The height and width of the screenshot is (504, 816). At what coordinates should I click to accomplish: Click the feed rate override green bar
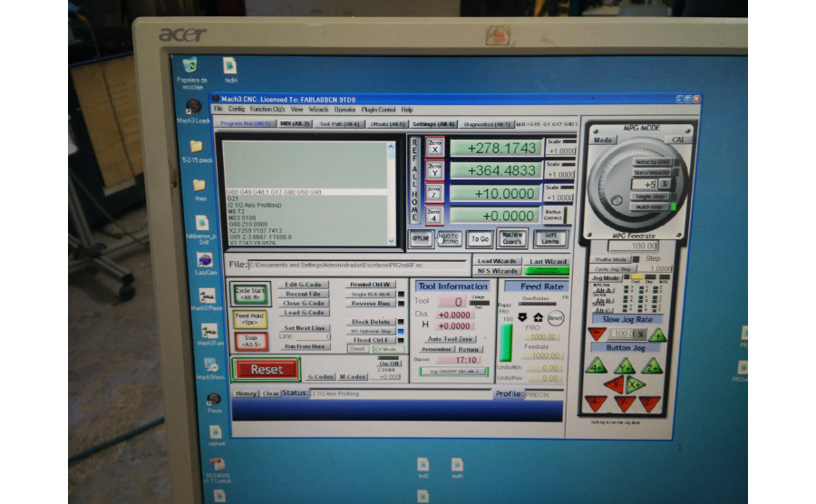pos(506,342)
